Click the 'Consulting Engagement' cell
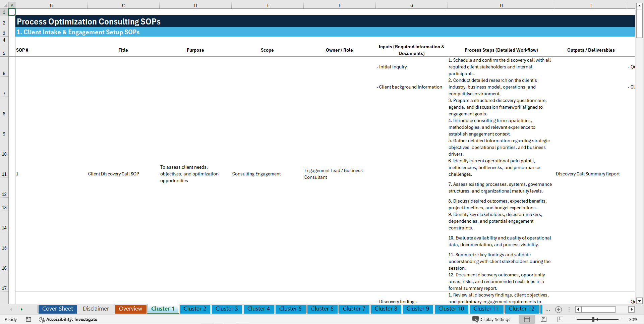Image resolution: width=644 pixels, height=324 pixels. pos(256,174)
